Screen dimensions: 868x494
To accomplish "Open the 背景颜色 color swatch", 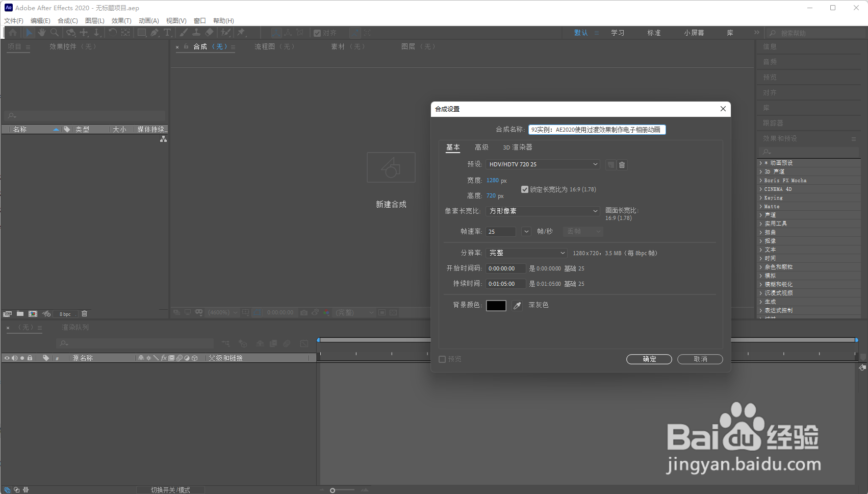I will [495, 305].
